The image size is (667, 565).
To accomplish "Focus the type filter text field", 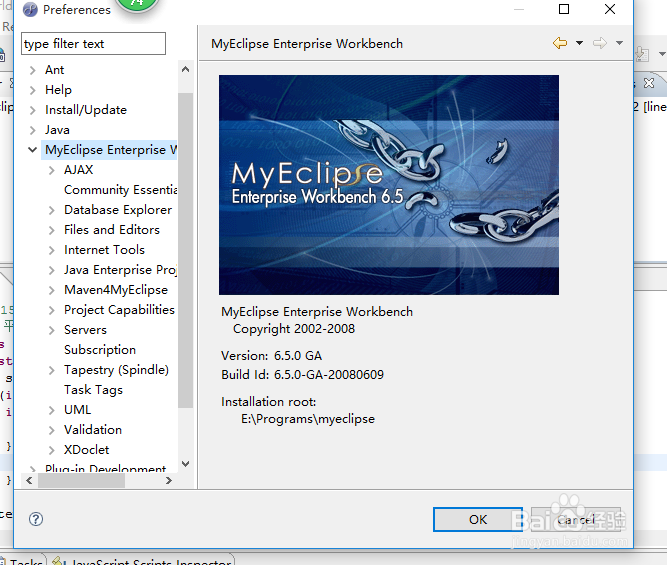I will [x=93, y=43].
